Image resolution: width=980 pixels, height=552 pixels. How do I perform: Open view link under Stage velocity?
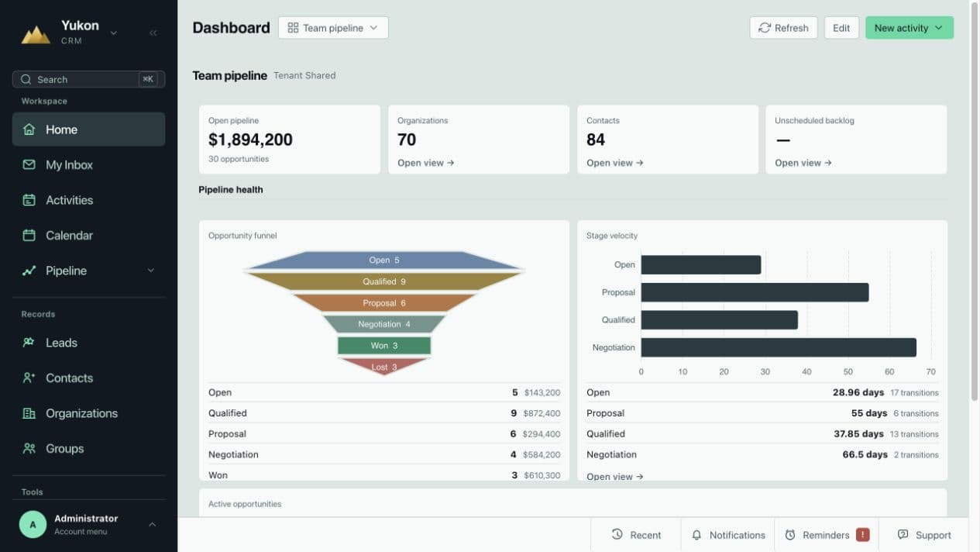pyautogui.click(x=615, y=476)
